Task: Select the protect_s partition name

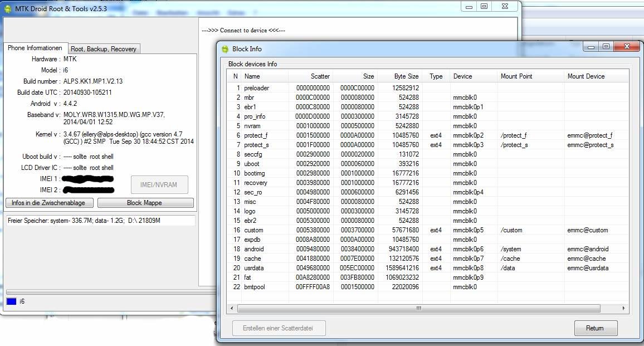Action: point(256,145)
